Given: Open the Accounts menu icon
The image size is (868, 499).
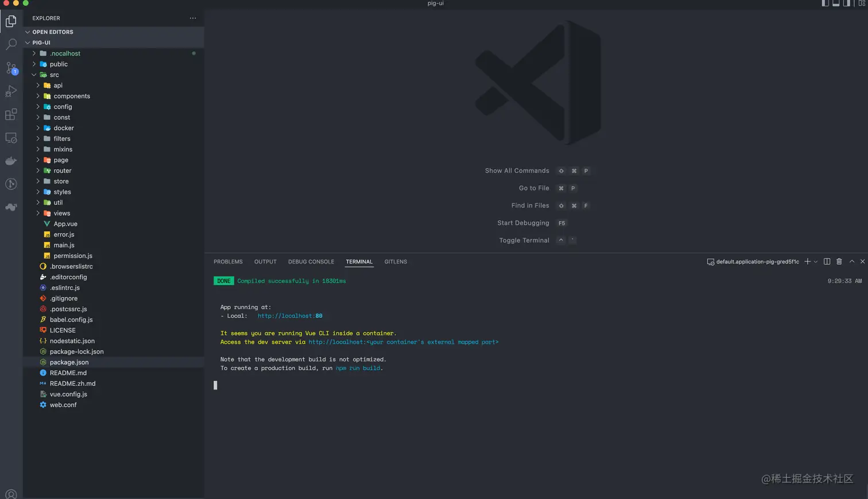Looking at the screenshot, I should click(11, 494).
